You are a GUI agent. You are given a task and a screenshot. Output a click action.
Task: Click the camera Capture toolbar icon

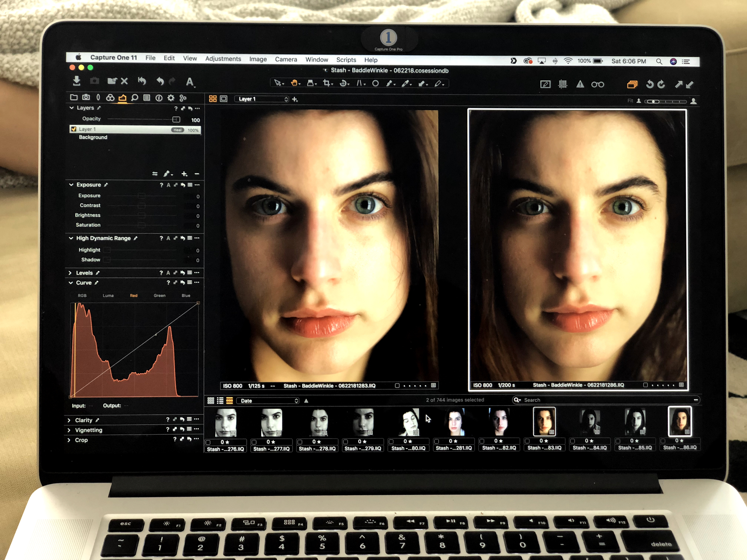(x=94, y=81)
